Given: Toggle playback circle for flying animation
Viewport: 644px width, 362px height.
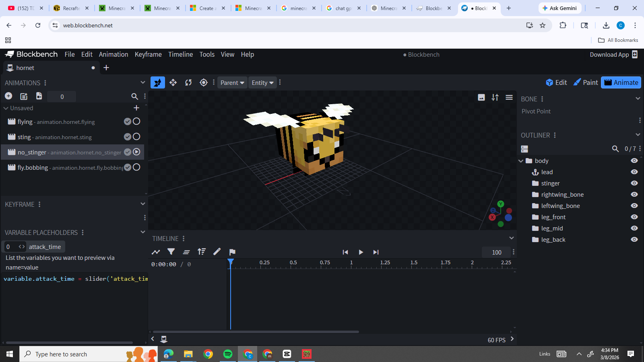Looking at the screenshot, I should pos(136,121).
